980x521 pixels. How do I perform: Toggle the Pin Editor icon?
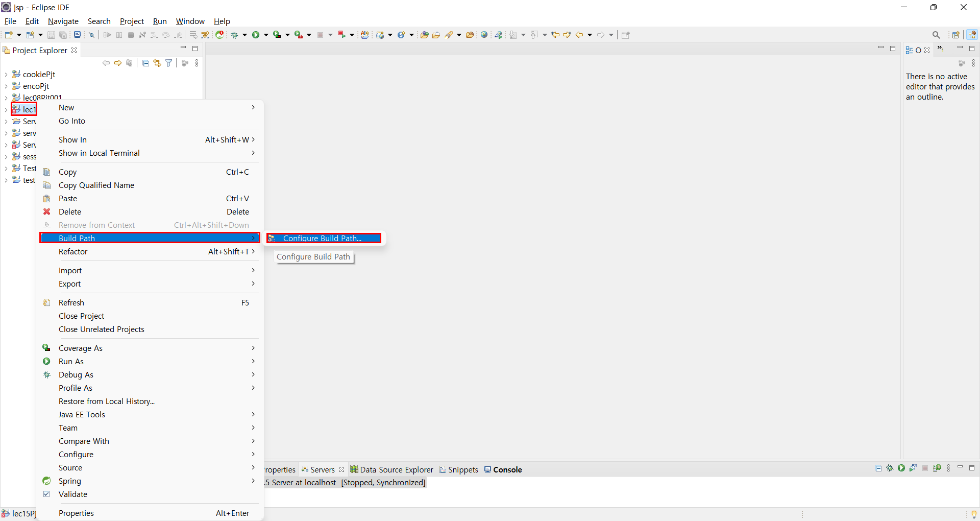pyautogui.click(x=626, y=35)
